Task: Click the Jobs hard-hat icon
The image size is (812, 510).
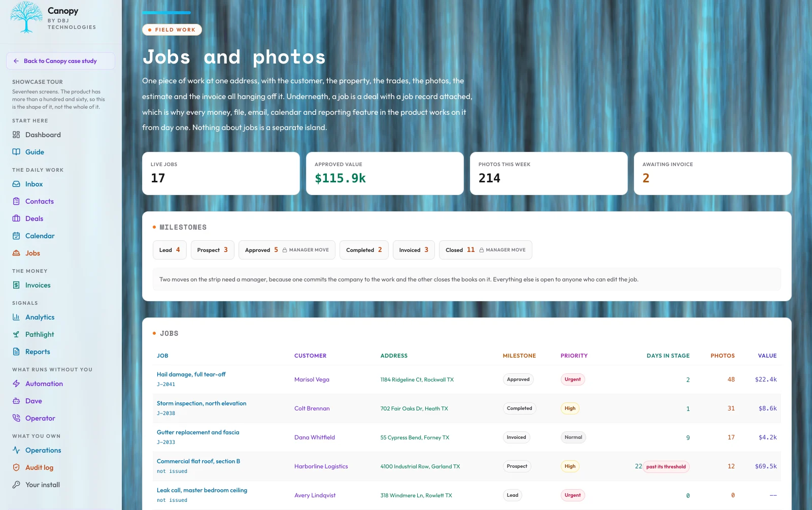Action: tap(16, 253)
